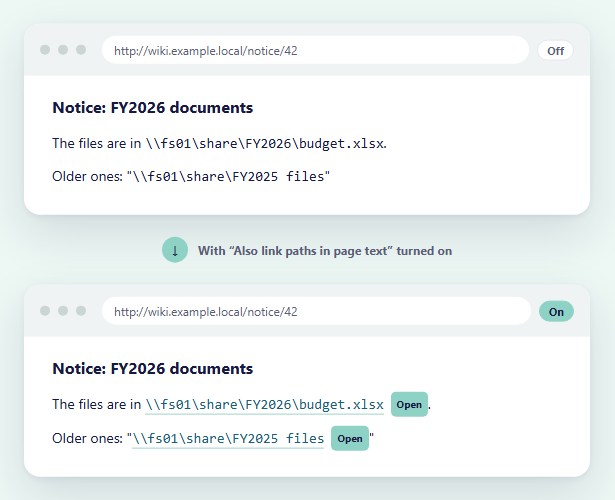Open the linked \\fs01\share\FY2026\budget.xlsx path

click(264, 404)
